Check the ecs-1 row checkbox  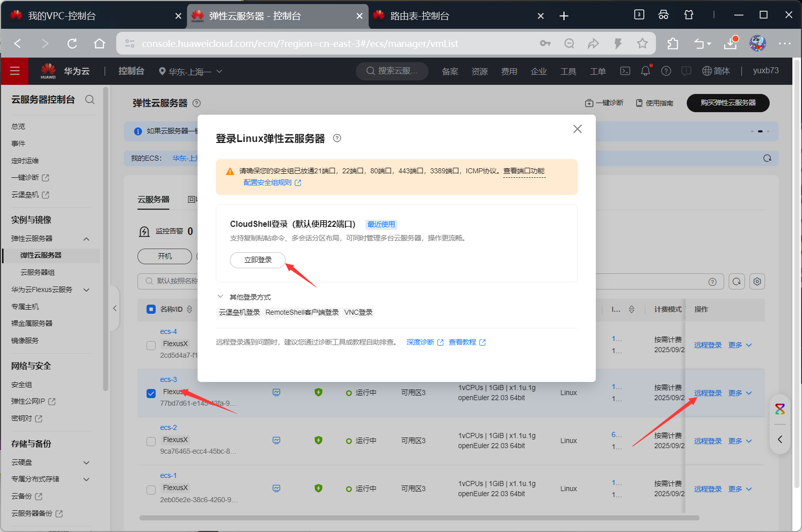(x=151, y=490)
